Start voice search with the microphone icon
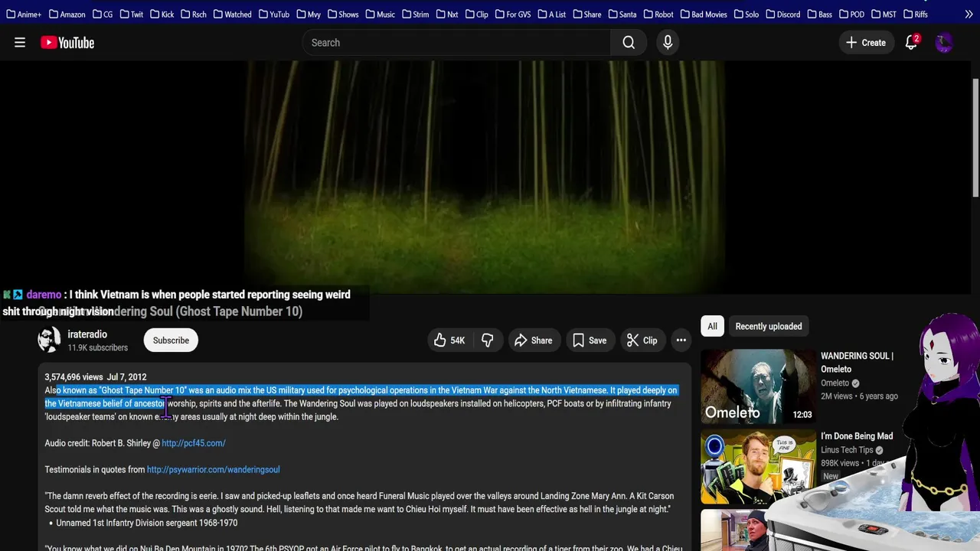Image resolution: width=980 pixels, height=551 pixels. (x=668, y=43)
